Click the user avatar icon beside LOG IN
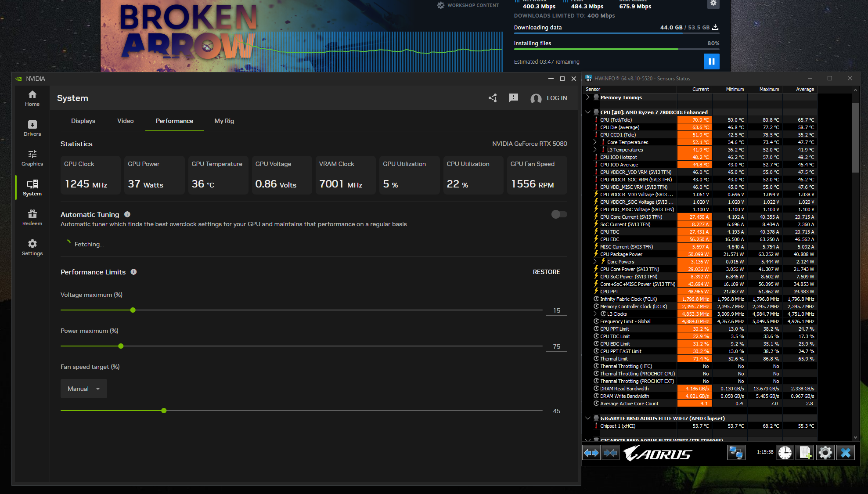The width and height of the screenshot is (868, 494). coord(536,98)
